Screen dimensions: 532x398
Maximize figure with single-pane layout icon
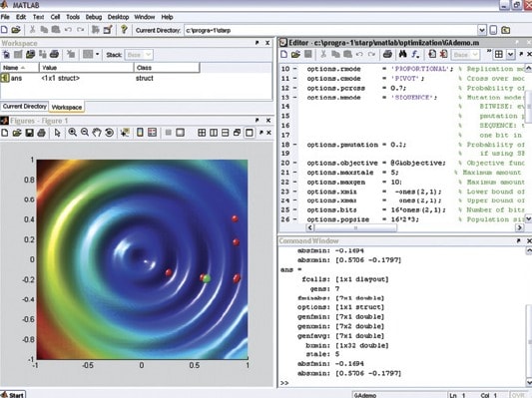pyautogui.click(x=250, y=133)
